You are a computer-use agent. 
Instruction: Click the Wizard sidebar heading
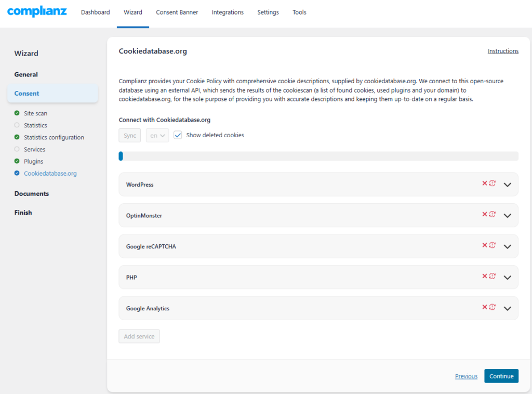pyautogui.click(x=26, y=54)
